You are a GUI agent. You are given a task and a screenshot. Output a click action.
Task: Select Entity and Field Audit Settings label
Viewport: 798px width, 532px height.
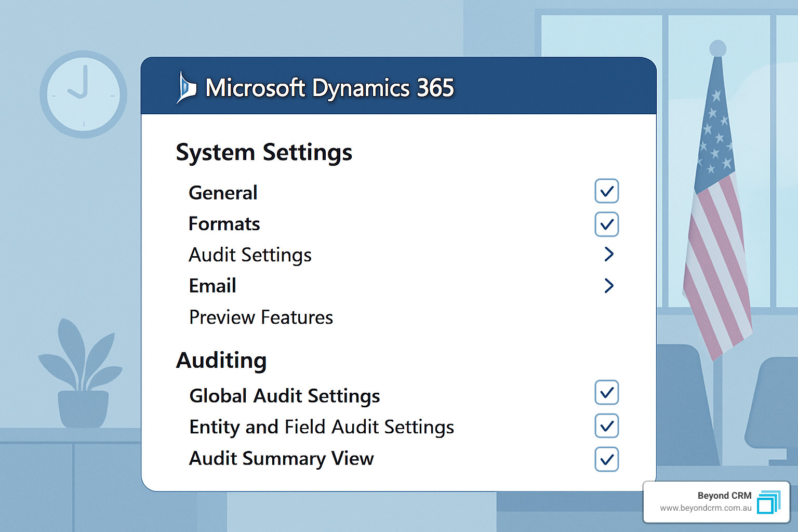pos(322,427)
